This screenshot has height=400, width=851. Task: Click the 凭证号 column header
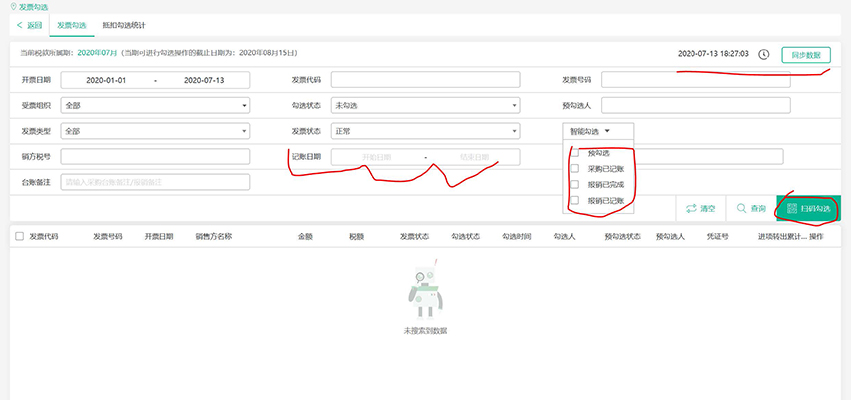[717, 237]
